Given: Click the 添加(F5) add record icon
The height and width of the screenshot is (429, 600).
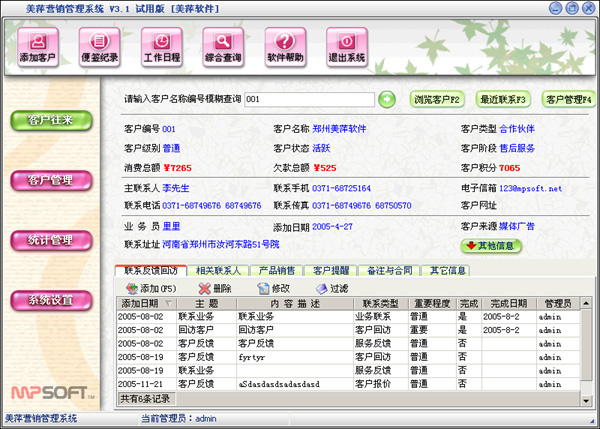Looking at the screenshot, I should pos(132,289).
